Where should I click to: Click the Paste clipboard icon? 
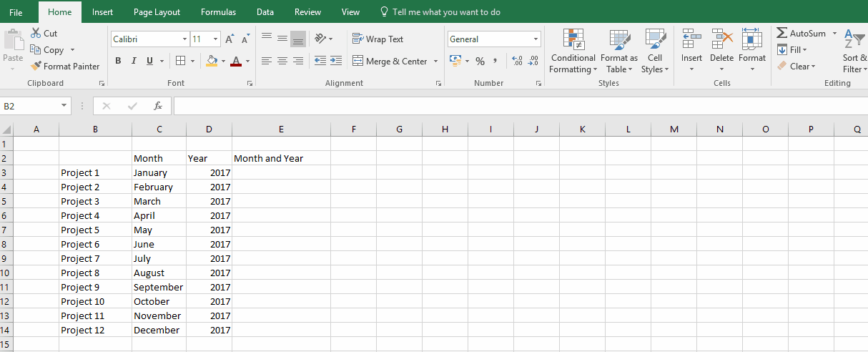(13, 39)
